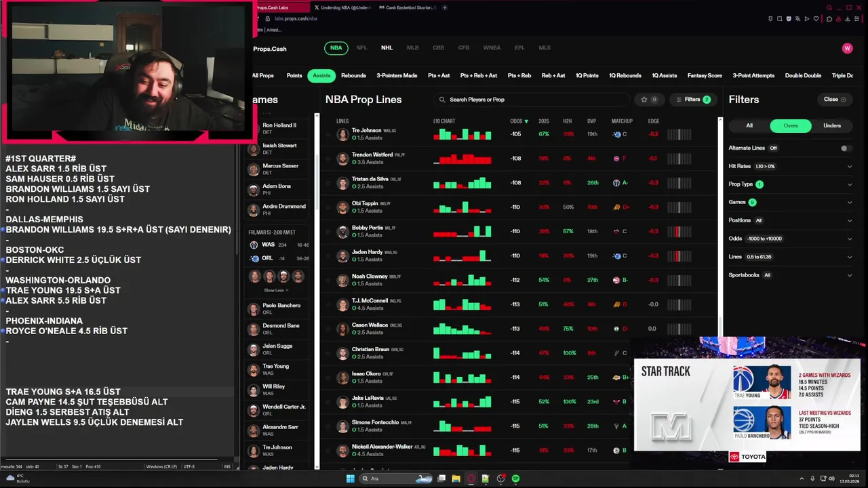
Task: Click Paolo Banchero's avatar in games sidebar
Action: (x=254, y=309)
